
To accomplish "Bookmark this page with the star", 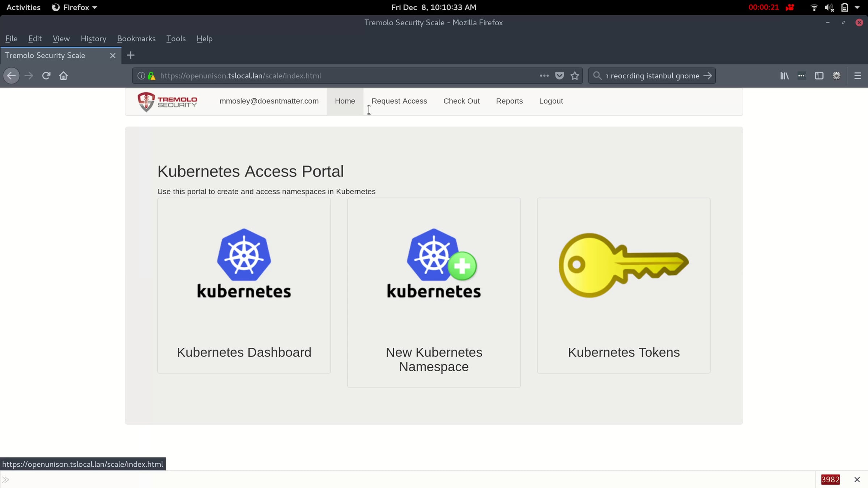I will coord(575,76).
